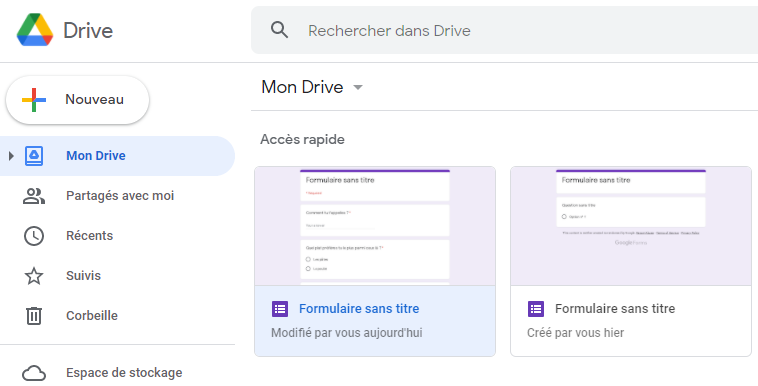Open the Mon Drive header dropdown arrow

pos(358,88)
